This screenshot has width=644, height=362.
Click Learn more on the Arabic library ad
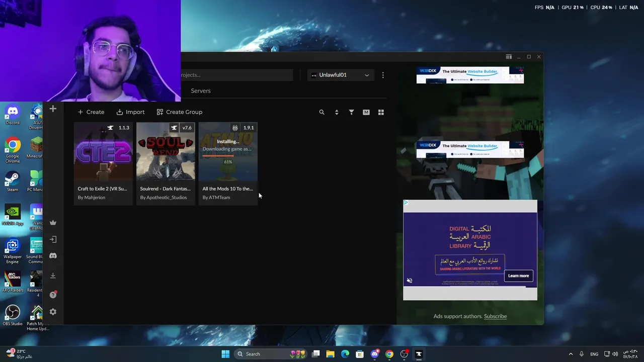(x=518, y=276)
